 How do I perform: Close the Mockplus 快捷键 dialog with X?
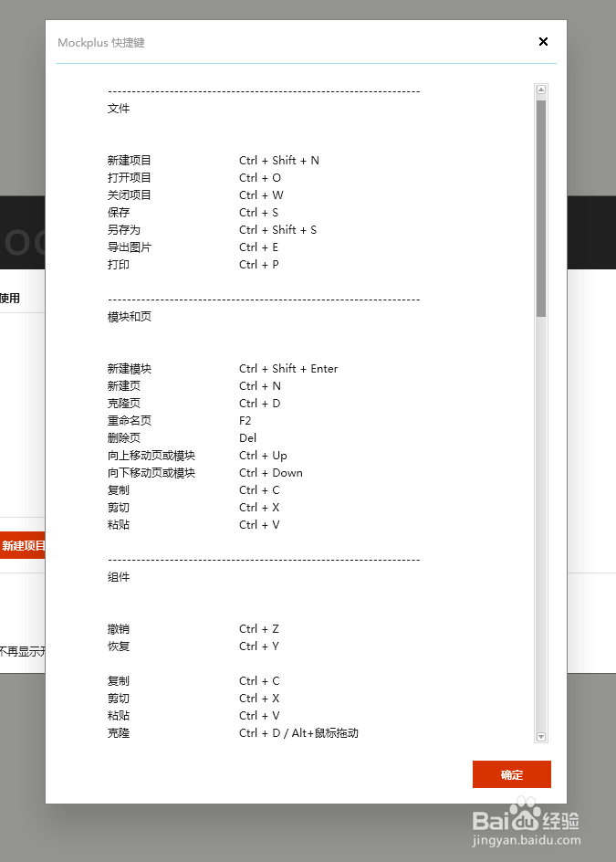click(x=543, y=42)
